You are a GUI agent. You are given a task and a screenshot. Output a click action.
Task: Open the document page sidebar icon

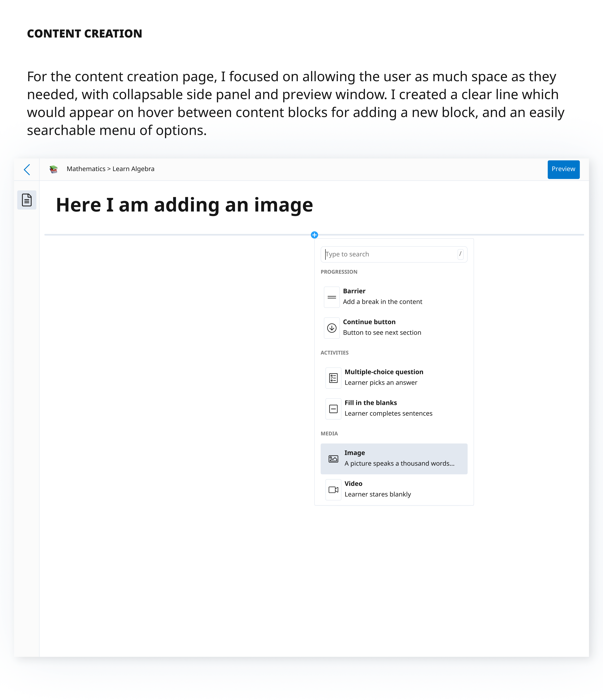tap(27, 200)
